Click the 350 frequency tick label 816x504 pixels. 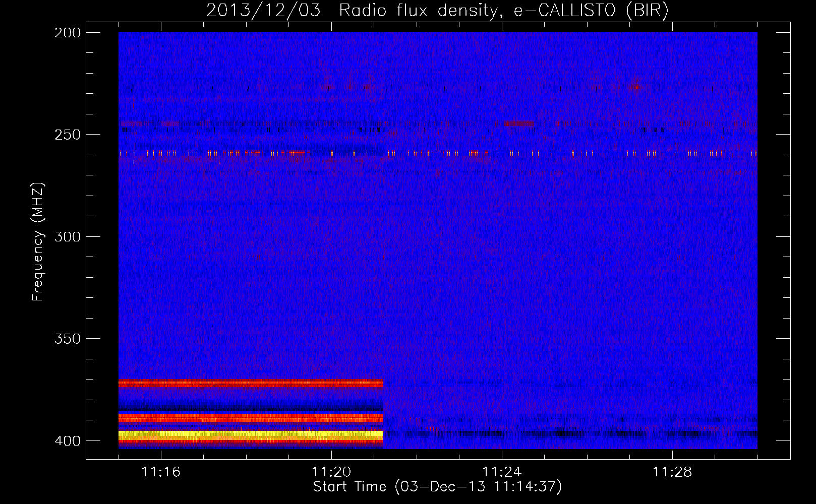(68, 339)
